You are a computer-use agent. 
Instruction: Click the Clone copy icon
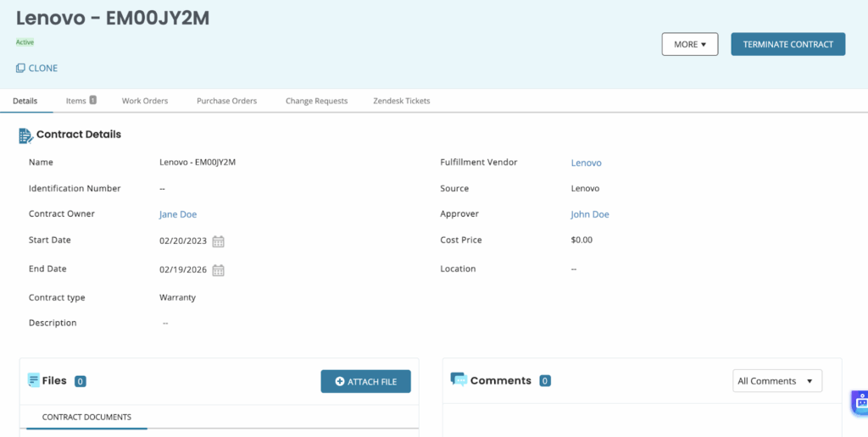click(20, 68)
